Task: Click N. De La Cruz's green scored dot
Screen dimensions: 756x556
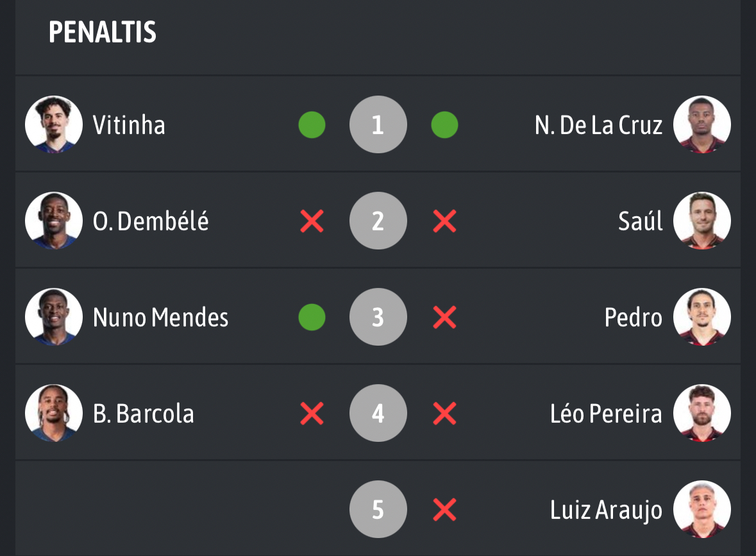Action: [444, 125]
